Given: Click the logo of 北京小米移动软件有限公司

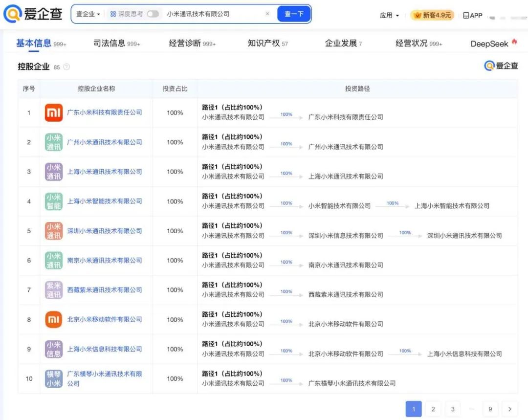Looking at the screenshot, I should click(x=54, y=319).
